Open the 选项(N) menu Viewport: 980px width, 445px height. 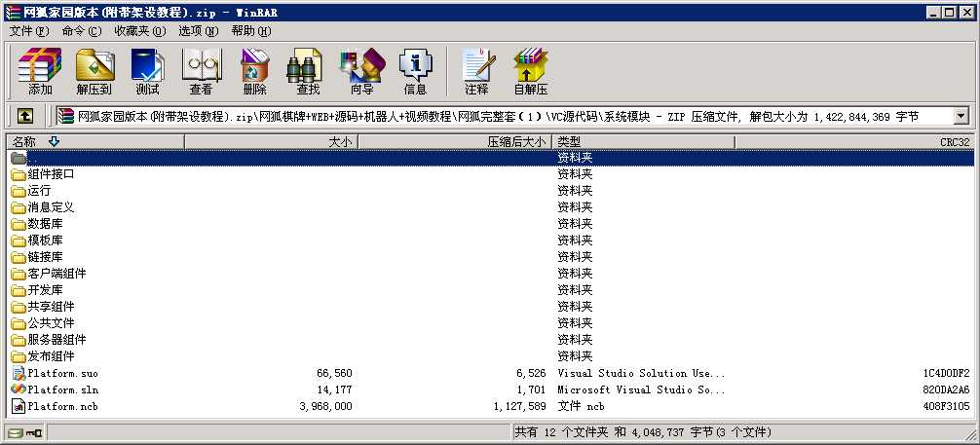pos(198,30)
